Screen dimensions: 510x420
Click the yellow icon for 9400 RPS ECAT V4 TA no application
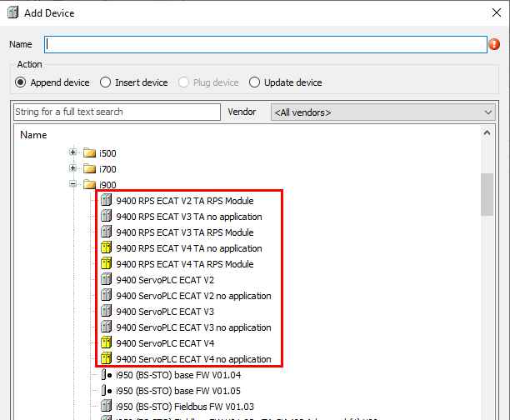coord(106,248)
